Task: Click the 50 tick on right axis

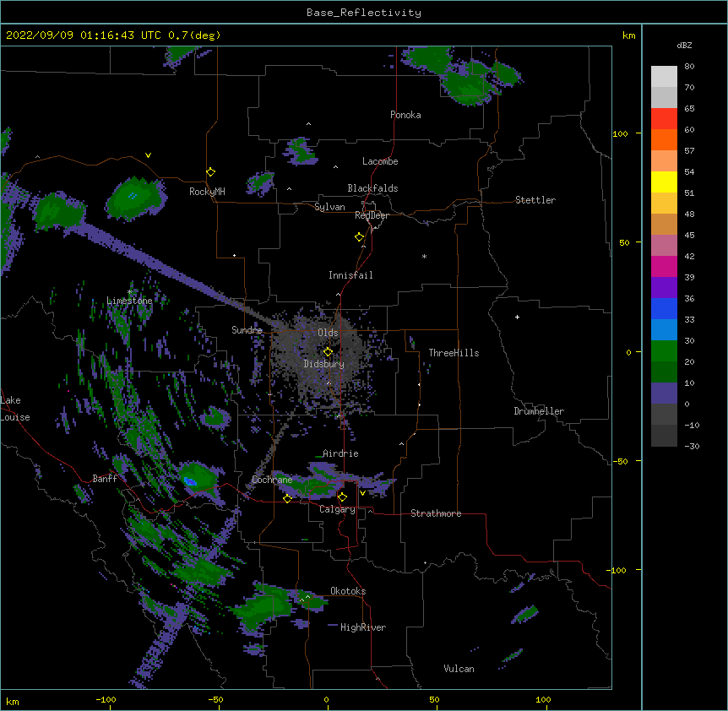Action: click(x=624, y=242)
